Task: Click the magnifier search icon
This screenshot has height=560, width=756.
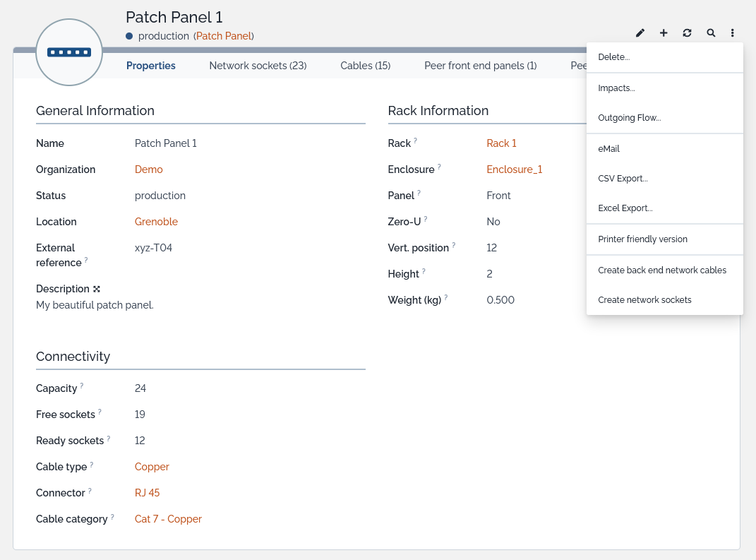Action: coord(711,33)
